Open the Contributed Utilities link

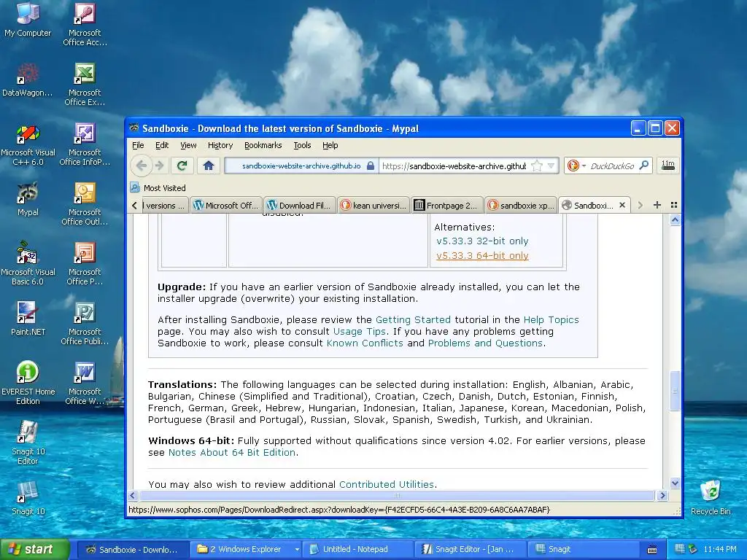(x=387, y=484)
